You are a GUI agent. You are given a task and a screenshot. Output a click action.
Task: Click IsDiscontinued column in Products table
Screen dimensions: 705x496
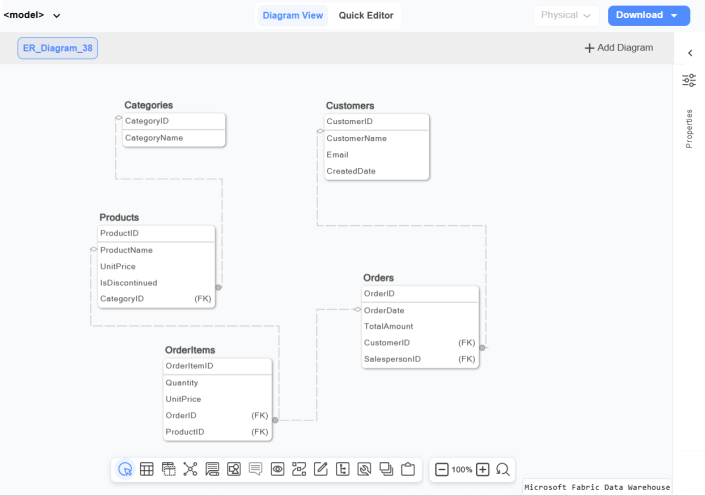(156, 283)
